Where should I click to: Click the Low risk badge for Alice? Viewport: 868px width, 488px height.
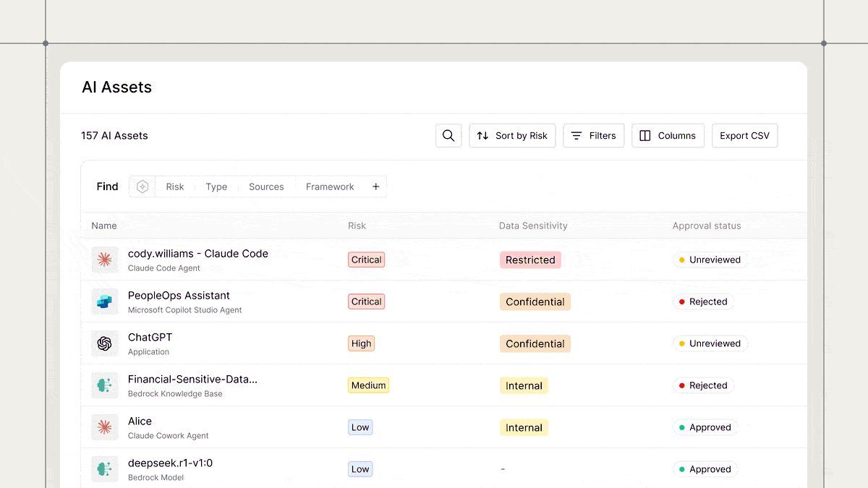[x=360, y=427]
